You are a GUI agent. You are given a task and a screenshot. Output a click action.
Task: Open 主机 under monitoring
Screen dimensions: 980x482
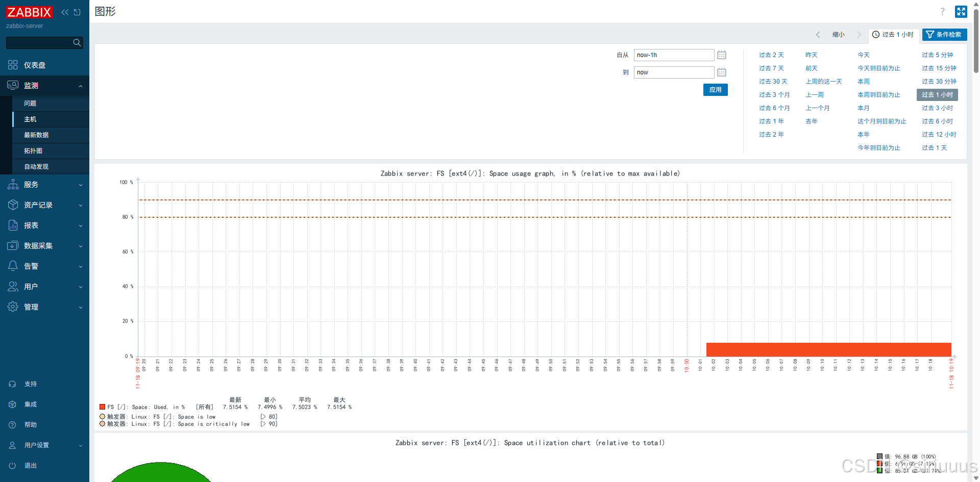[30, 119]
